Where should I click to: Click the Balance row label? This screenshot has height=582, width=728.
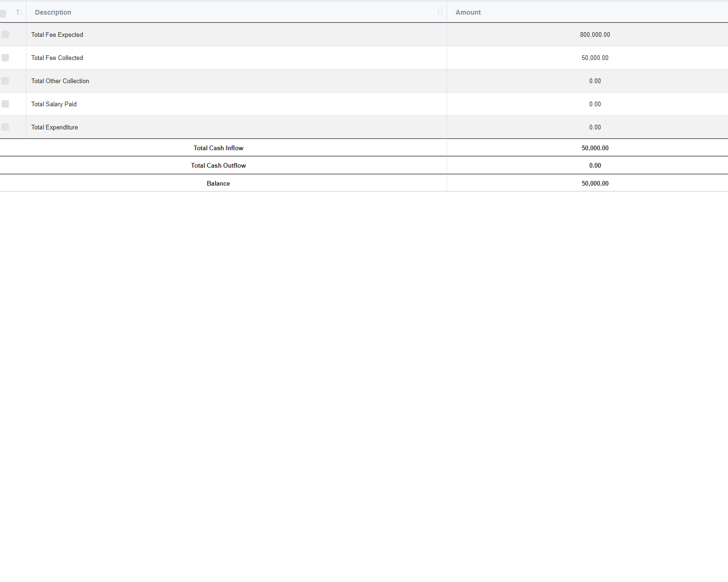point(218,183)
